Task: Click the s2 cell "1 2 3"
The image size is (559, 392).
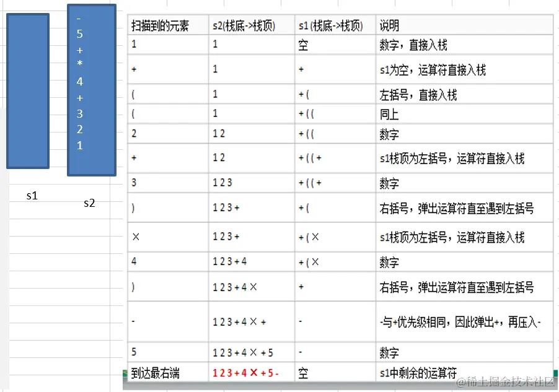Action: pyautogui.click(x=252, y=183)
